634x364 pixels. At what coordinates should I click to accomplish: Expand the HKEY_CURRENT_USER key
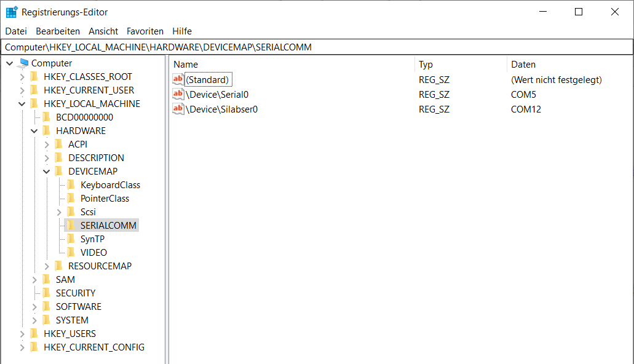click(x=22, y=90)
